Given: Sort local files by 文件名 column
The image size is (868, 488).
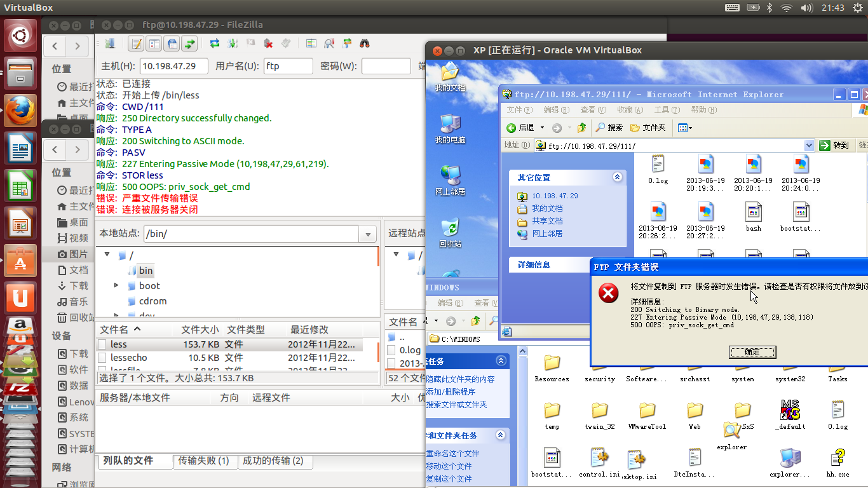Looking at the screenshot, I should [x=135, y=329].
